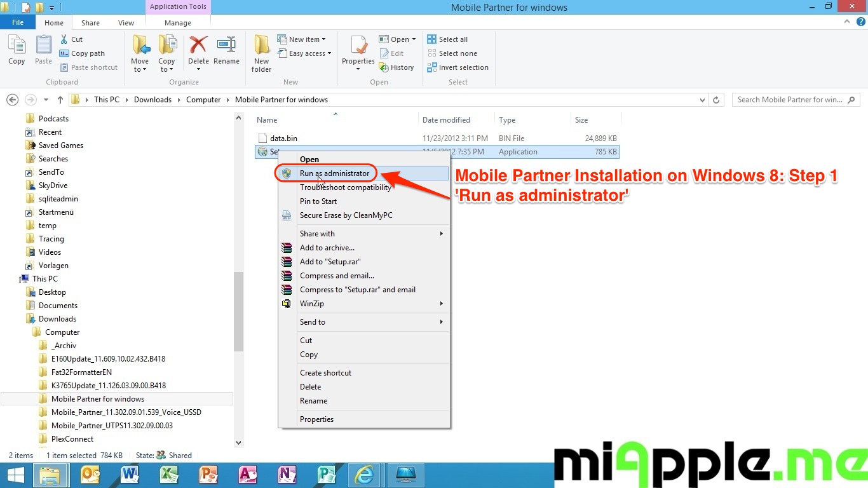Switch to the View ribbon tab

coord(126,23)
